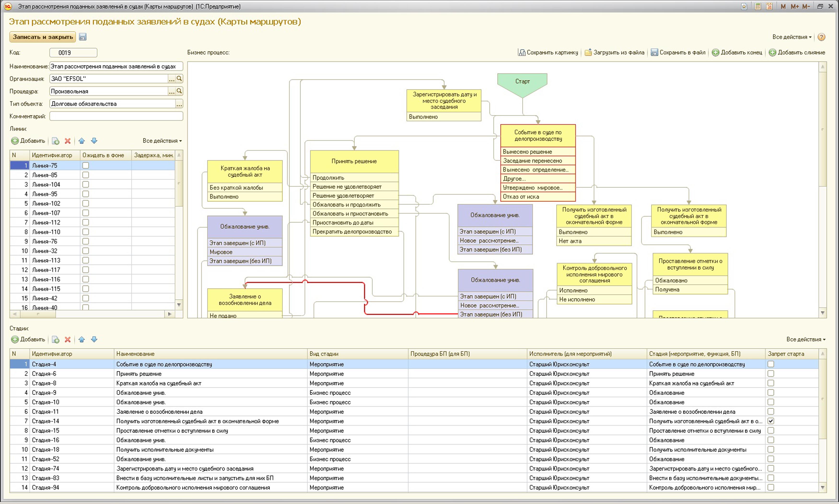Open help with question mark icon
Screen dimensions: 839x504
(x=821, y=37)
